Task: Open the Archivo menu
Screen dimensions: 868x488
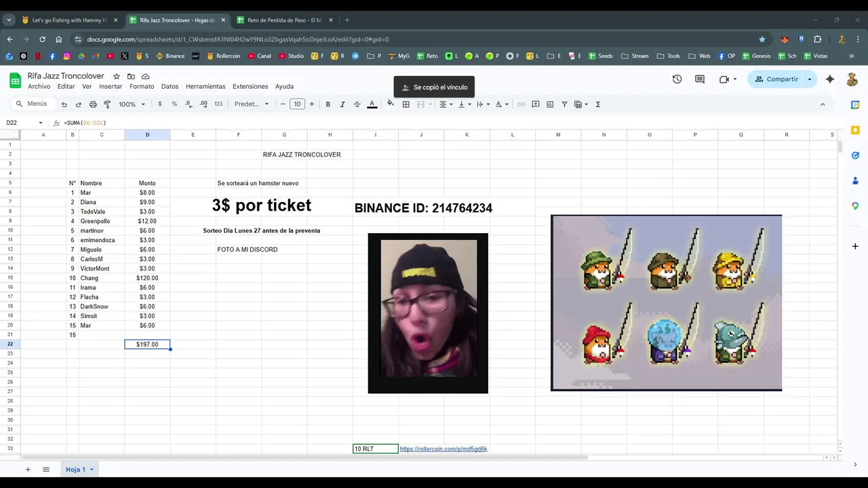Action: (39, 87)
